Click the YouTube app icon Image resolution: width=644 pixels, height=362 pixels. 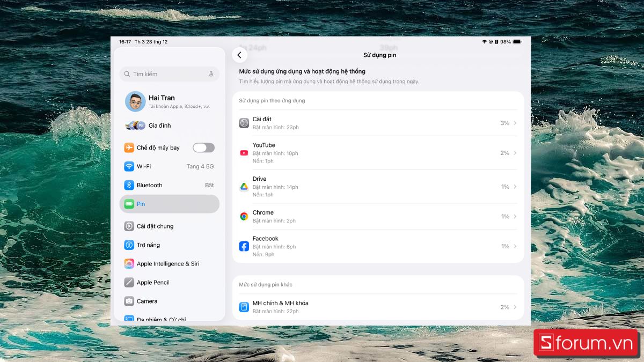(x=244, y=152)
